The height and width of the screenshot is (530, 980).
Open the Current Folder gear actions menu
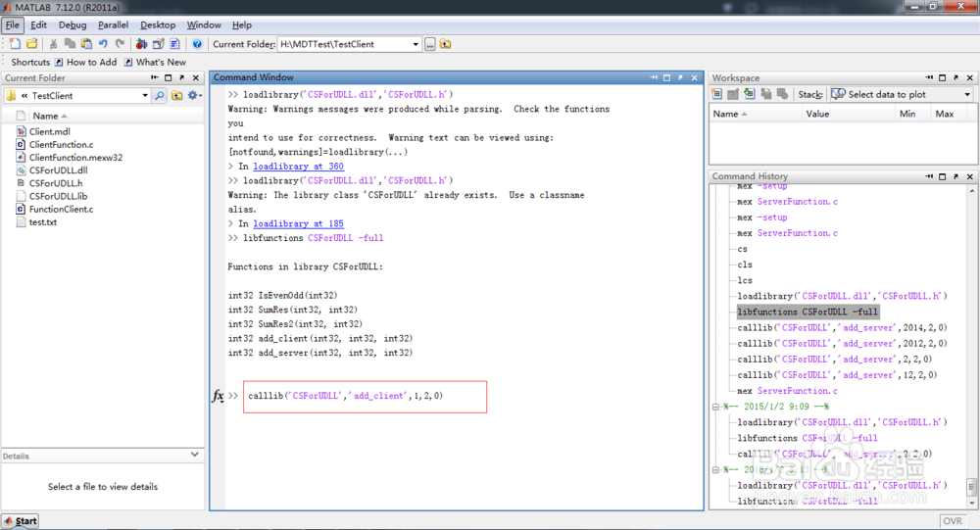(x=194, y=96)
